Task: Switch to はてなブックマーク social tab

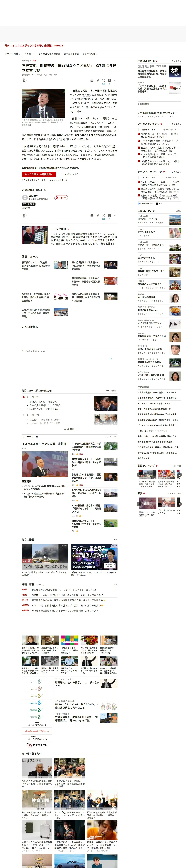Action: pos(170,177)
